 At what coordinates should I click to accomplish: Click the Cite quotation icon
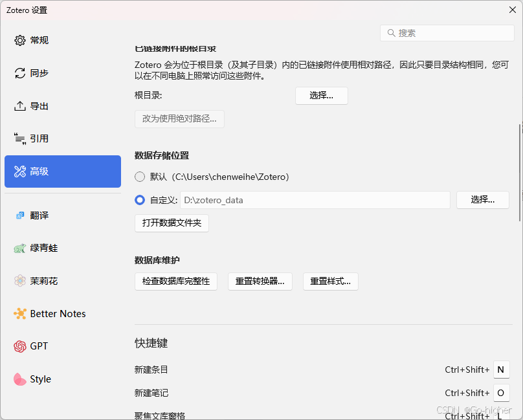[x=19, y=138]
